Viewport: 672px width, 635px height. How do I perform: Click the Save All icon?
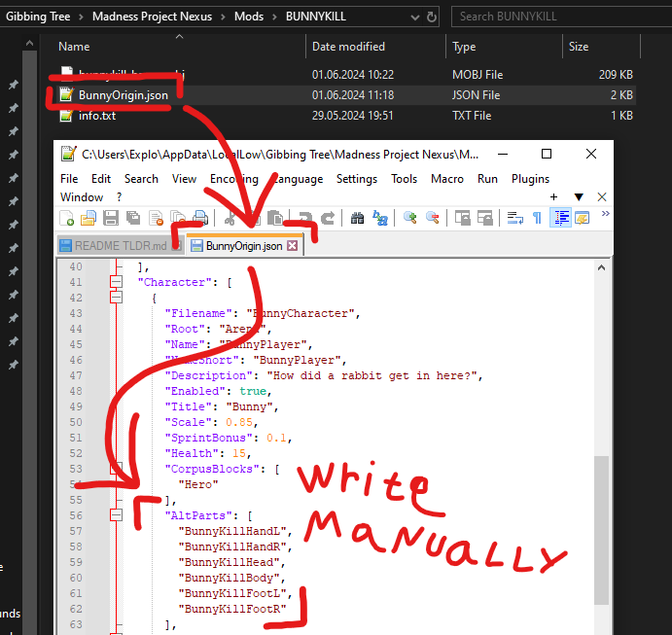[x=133, y=218]
